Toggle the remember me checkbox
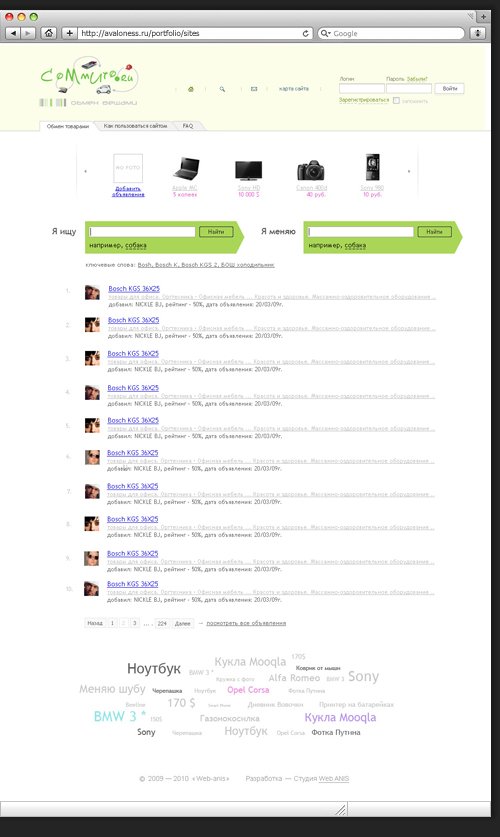 pyautogui.click(x=396, y=100)
